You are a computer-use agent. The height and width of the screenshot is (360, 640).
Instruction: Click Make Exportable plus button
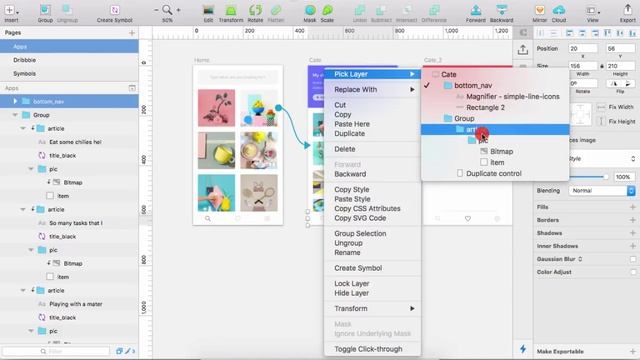(x=633, y=351)
